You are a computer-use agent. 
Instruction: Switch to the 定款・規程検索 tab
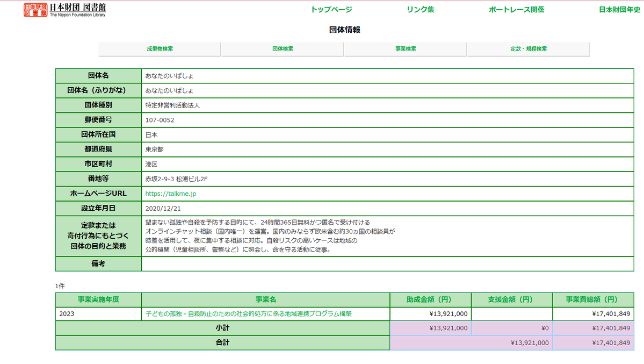pyautogui.click(x=528, y=49)
